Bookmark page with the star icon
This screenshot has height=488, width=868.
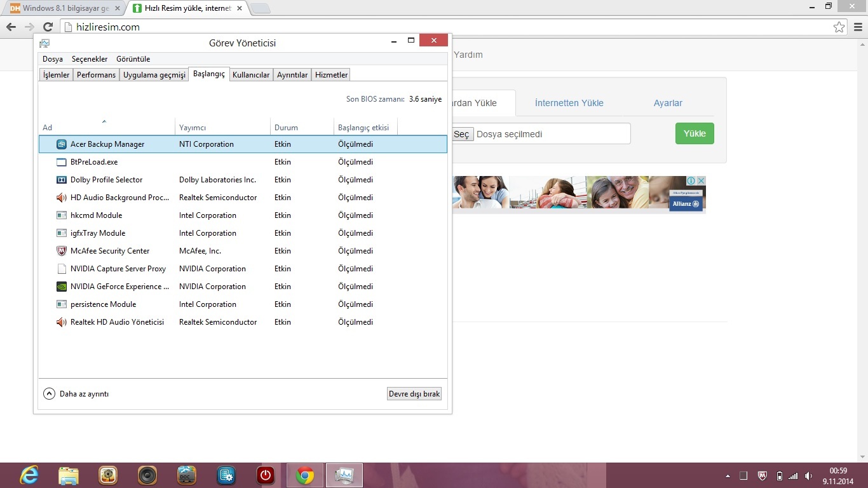tap(839, 27)
